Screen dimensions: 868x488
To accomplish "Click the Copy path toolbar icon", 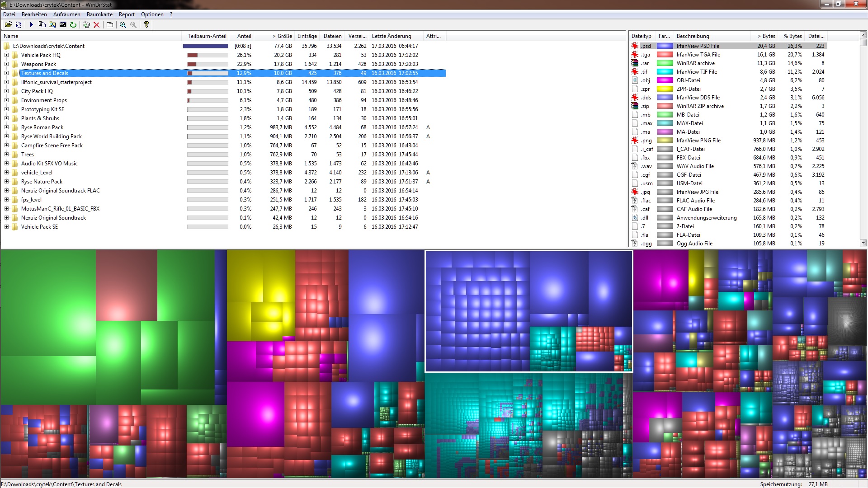I will 42,25.
